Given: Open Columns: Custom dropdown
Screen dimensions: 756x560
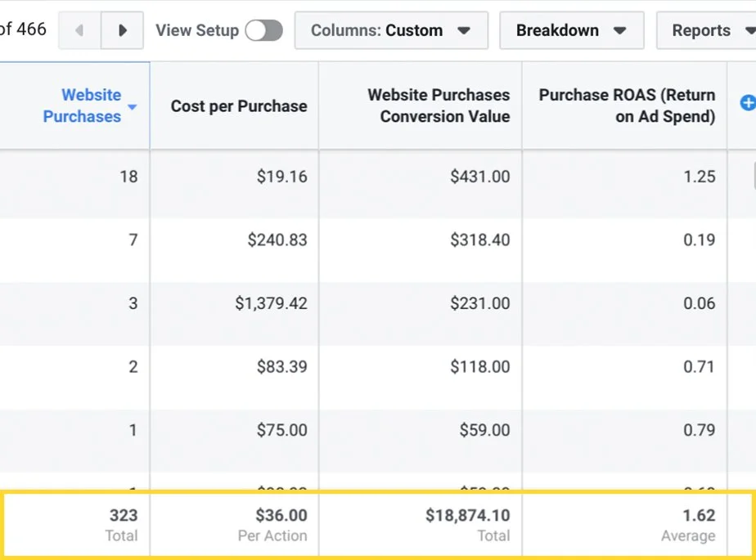Looking at the screenshot, I should tap(390, 31).
